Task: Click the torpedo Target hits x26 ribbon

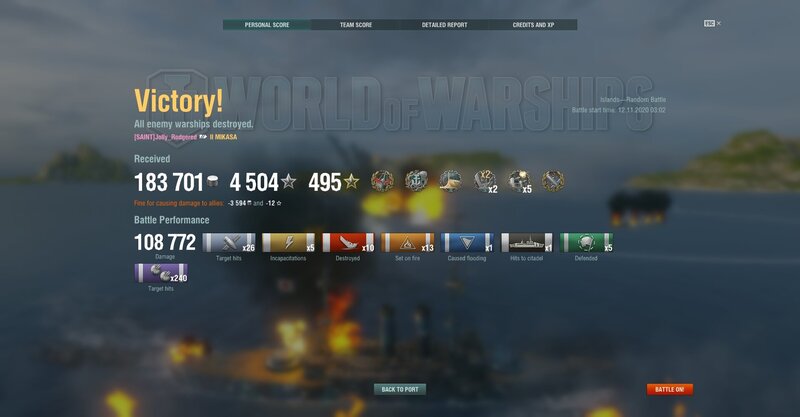Action: point(229,243)
